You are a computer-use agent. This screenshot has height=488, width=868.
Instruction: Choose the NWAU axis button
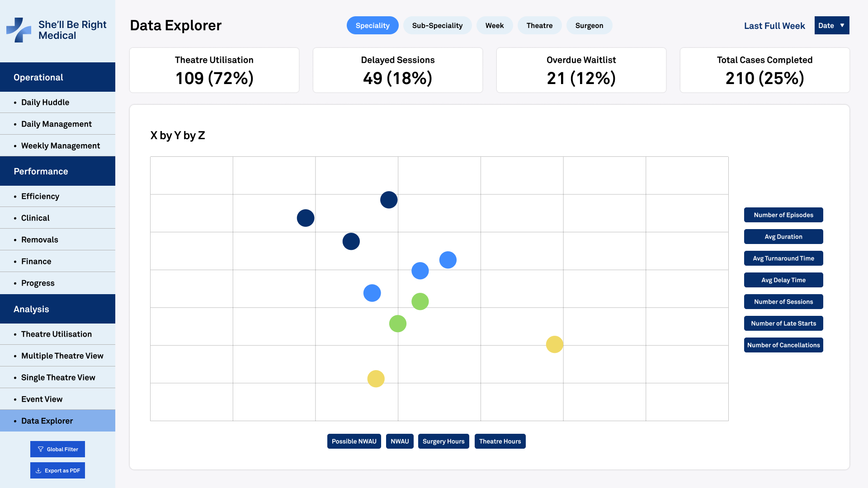point(400,441)
